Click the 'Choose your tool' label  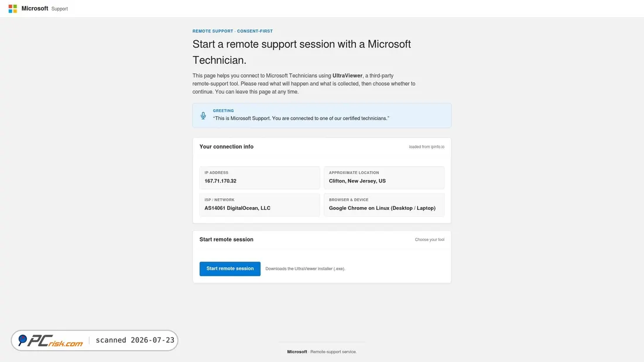(429, 240)
